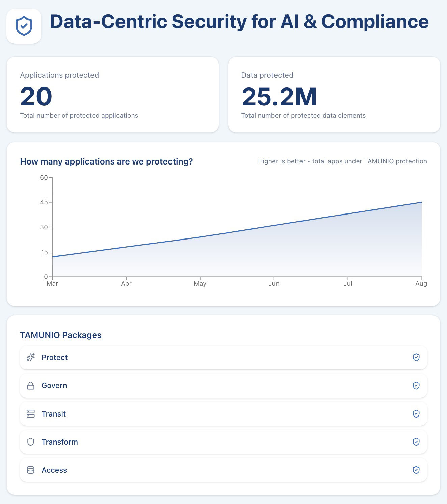
Task: Select the Transit package label
Action: point(53,414)
